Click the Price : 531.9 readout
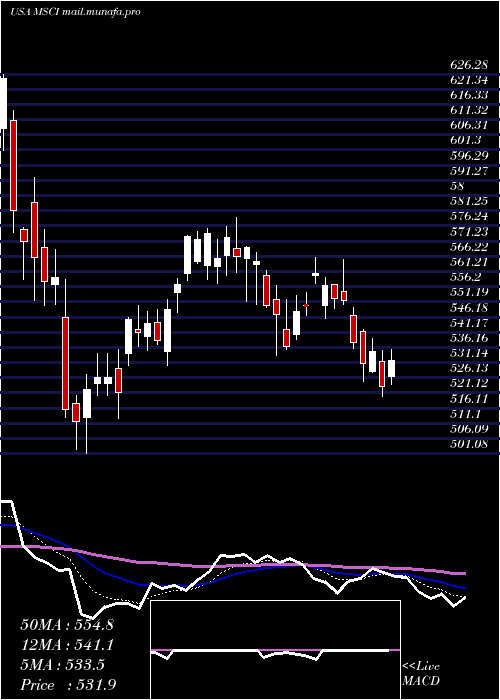Viewport: 500px width, 700px height. (x=69, y=684)
